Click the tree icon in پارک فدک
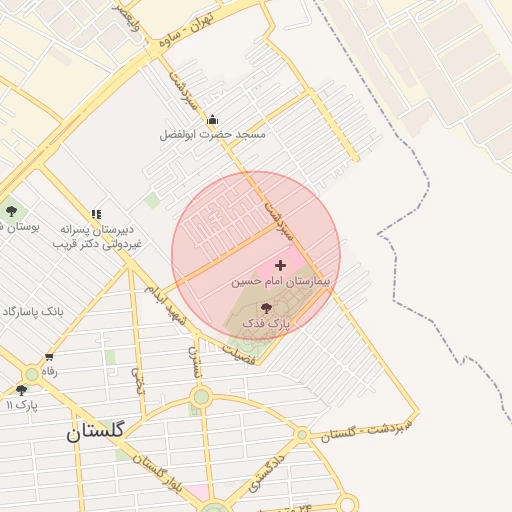Image resolution: width=512 pixels, height=512 pixels. click(x=266, y=308)
